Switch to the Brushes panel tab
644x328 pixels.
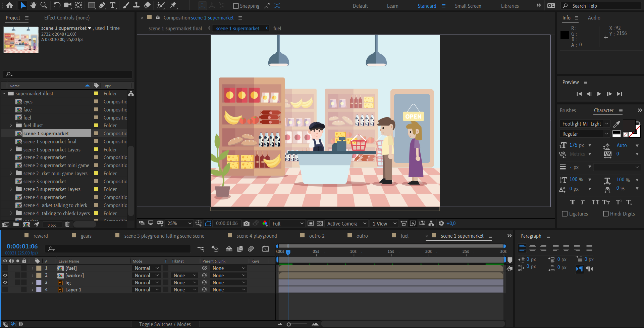click(568, 110)
